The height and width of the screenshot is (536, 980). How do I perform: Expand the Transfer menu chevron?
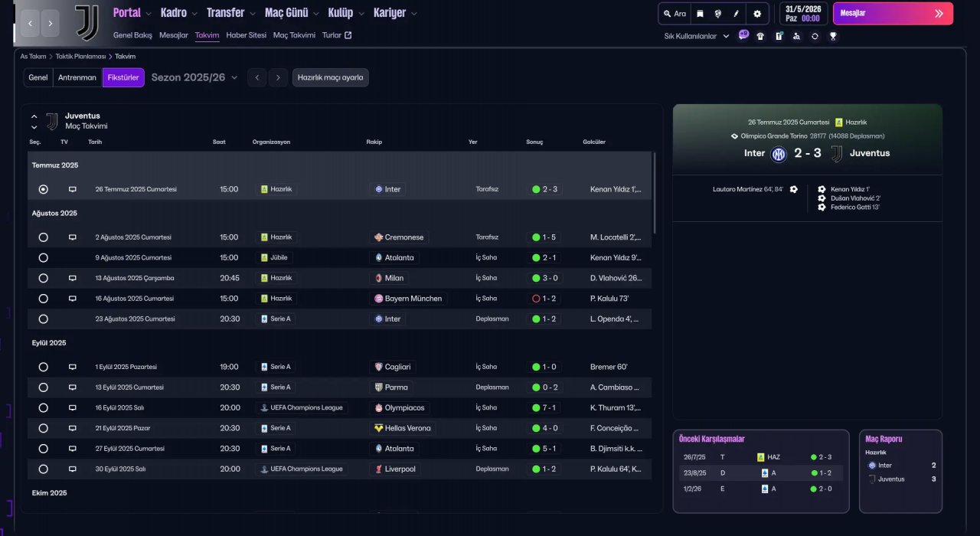[253, 14]
